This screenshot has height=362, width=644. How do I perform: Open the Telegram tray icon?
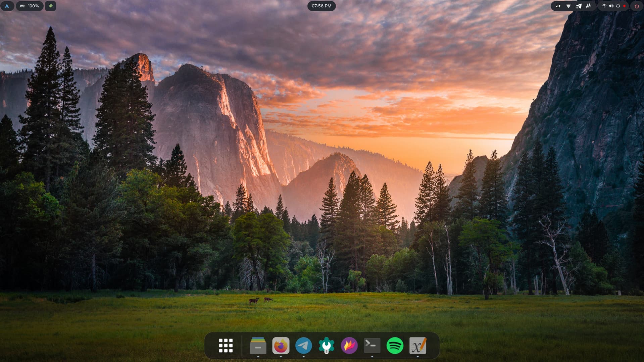coord(579,6)
